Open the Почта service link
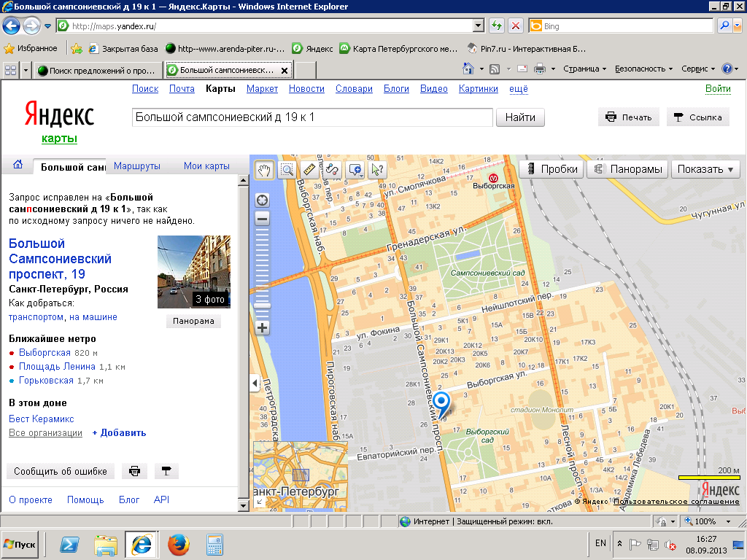The image size is (747, 560). click(182, 88)
